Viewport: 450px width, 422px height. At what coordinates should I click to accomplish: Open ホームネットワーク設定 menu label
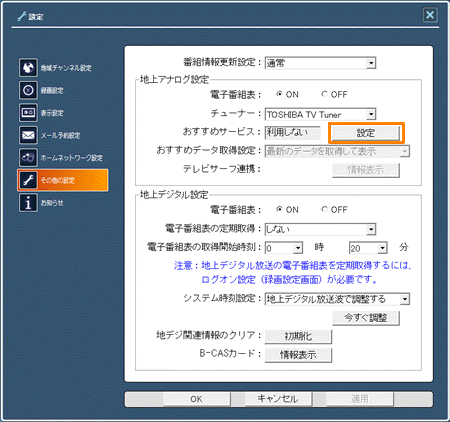72,158
